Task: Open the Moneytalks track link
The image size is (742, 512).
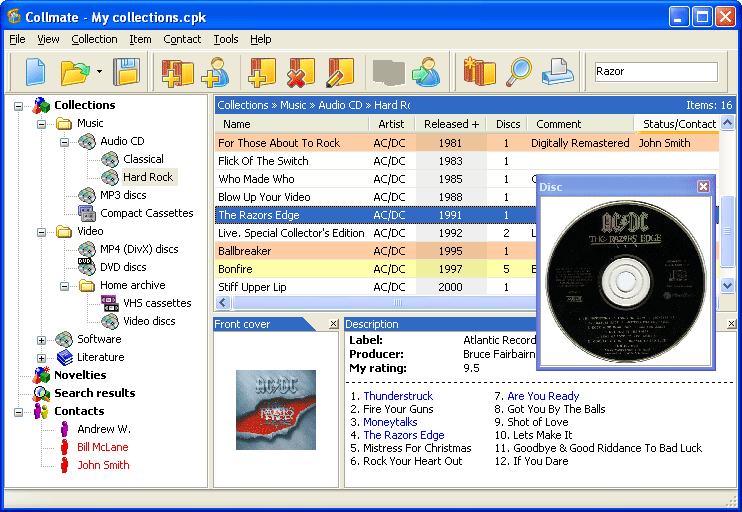Action: 390,422
